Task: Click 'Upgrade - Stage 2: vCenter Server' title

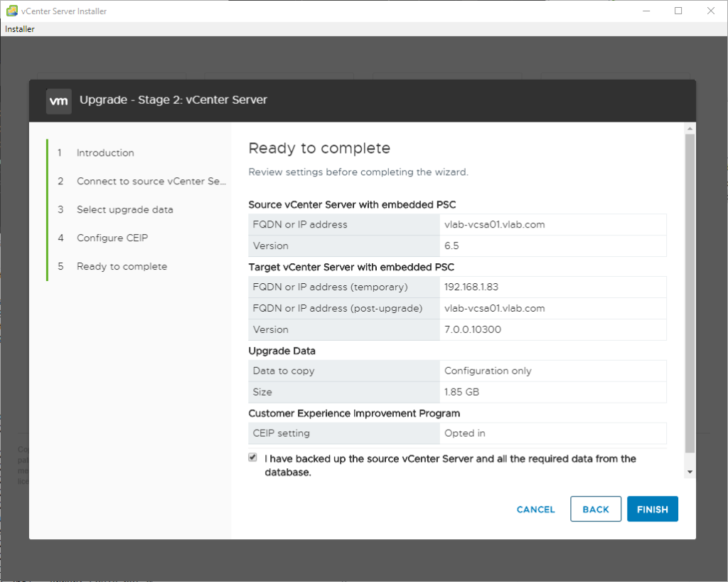Action: coord(173,100)
